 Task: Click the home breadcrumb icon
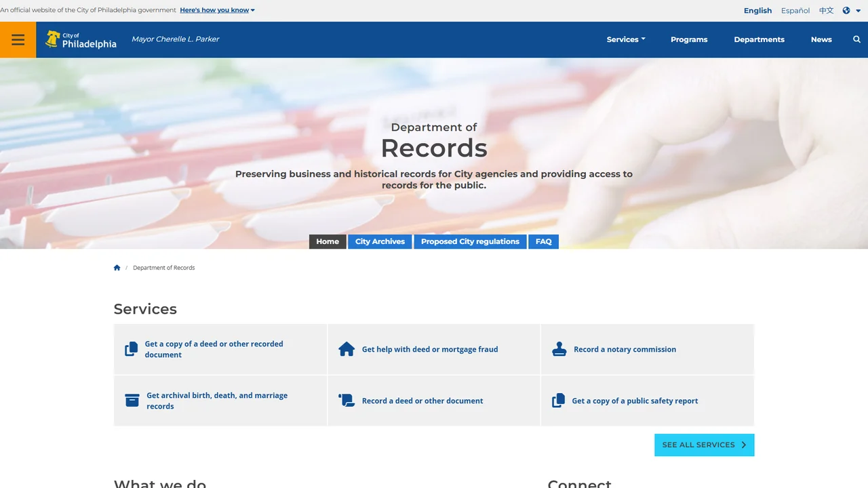coord(117,268)
